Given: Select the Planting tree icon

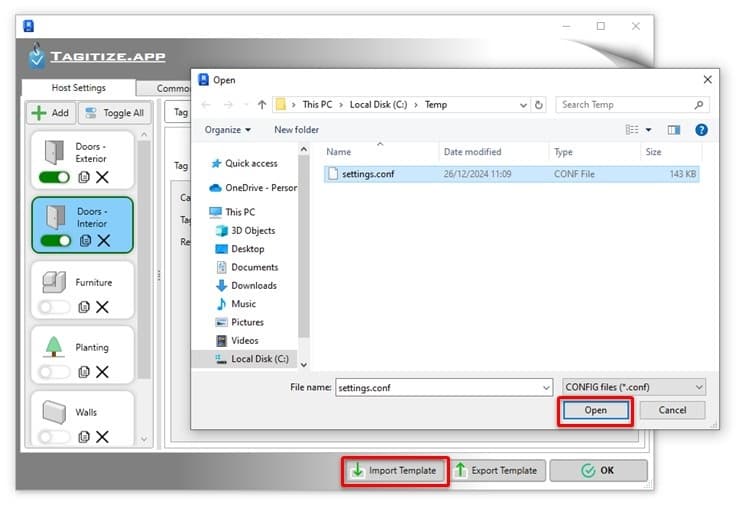Looking at the screenshot, I should click(54, 346).
